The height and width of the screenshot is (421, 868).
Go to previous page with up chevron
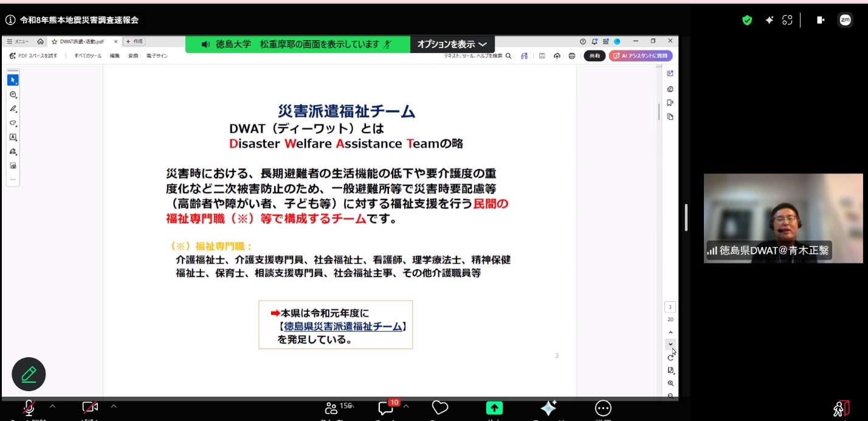[670, 332]
